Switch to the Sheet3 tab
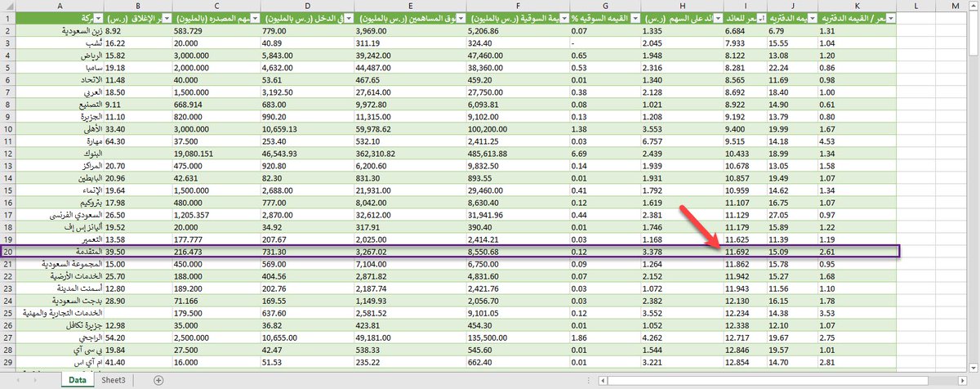This screenshot has height=389, width=980. click(x=113, y=380)
